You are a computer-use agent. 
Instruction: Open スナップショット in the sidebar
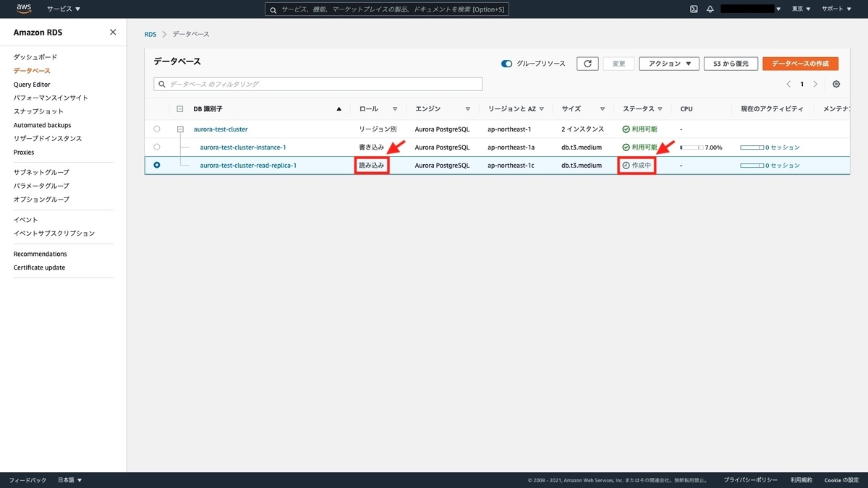click(x=38, y=111)
